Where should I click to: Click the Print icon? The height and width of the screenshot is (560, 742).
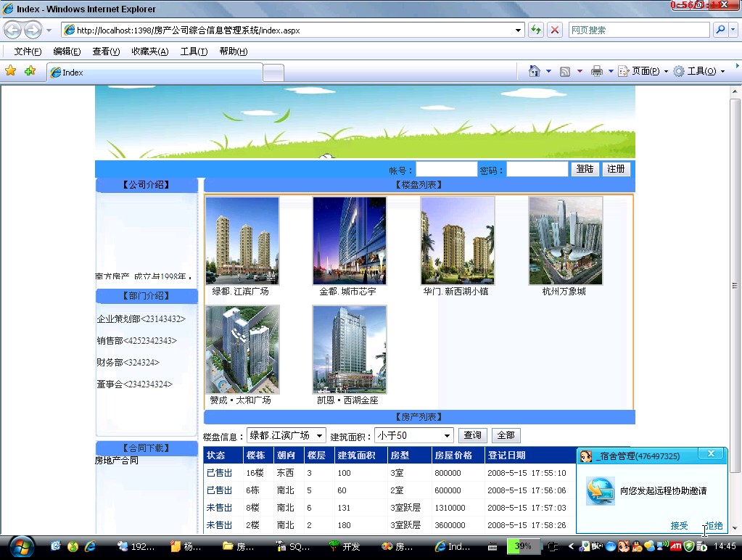[x=597, y=72]
